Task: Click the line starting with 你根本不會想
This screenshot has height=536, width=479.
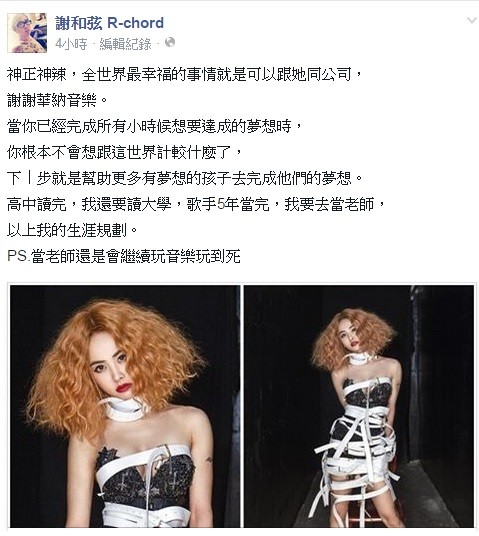Action: point(124,152)
